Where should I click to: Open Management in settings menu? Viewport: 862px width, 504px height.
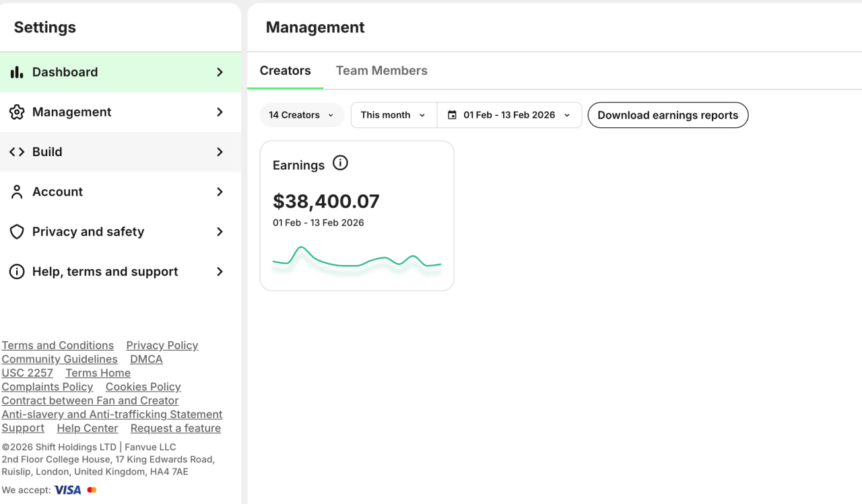(x=121, y=112)
